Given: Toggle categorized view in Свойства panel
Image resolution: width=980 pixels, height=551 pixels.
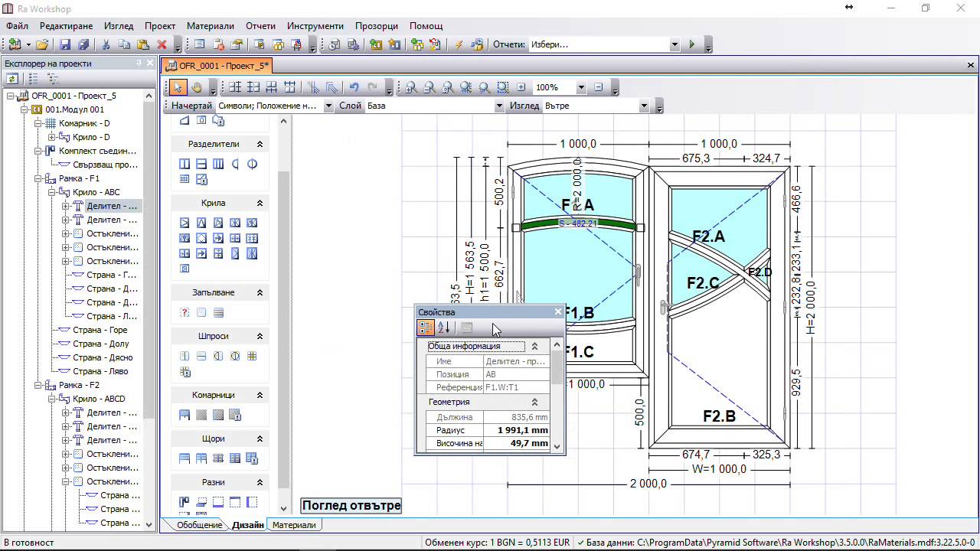Looking at the screenshot, I should click(x=426, y=328).
